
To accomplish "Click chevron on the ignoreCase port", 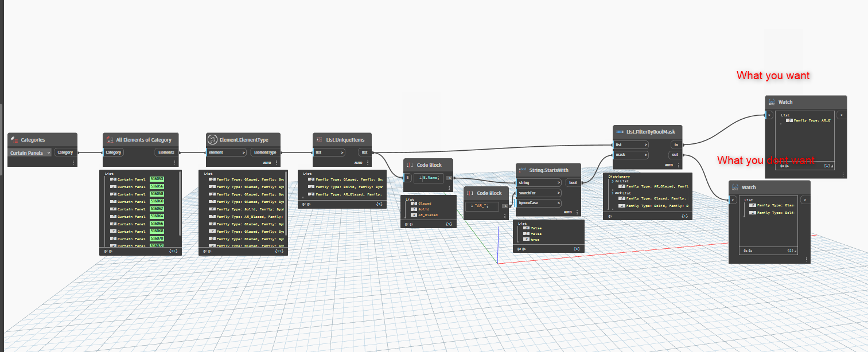I will pos(558,204).
